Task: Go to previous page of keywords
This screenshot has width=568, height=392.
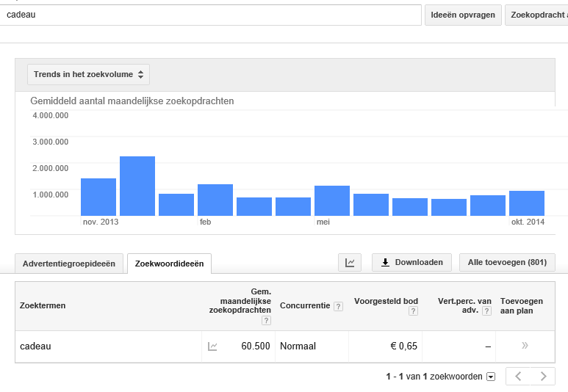Action: pos(518,377)
